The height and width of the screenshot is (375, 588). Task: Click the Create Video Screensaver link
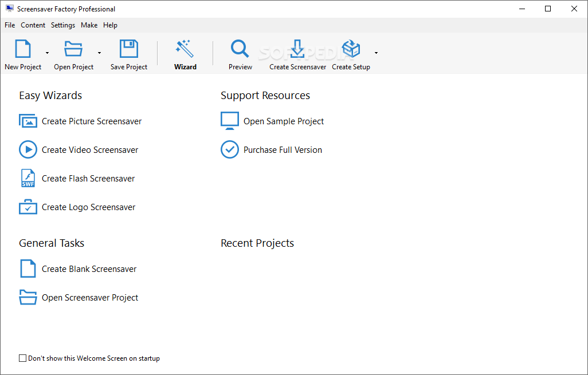pyautogui.click(x=90, y=150)
